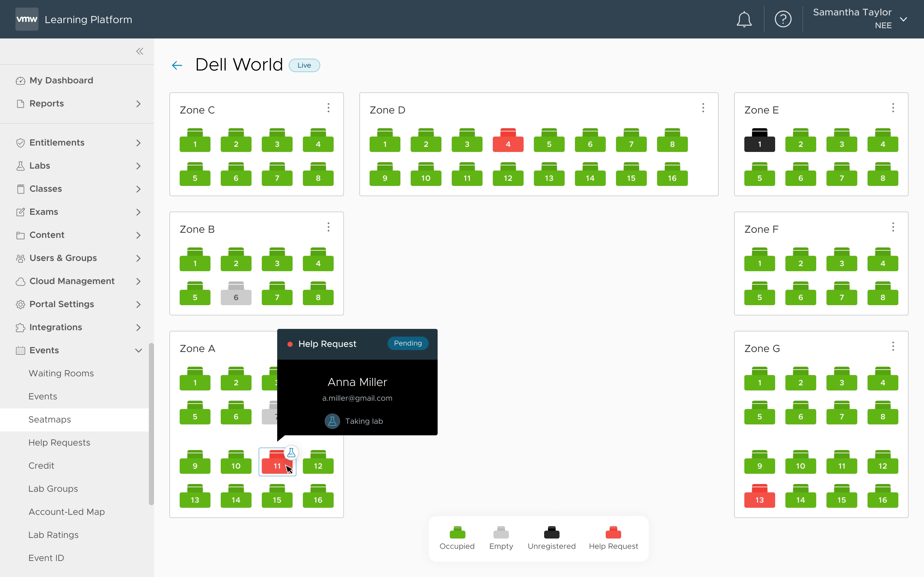The image size is (924, 577).
Task: Open Samantha Taylor account dropdown
Action: [903, 19]
